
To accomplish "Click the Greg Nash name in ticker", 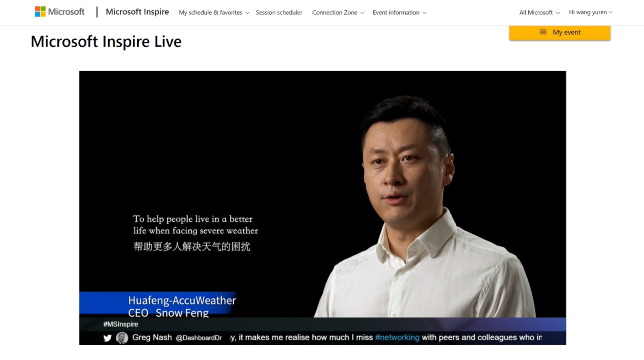I will pyautogui.click(x=152, y=337).
